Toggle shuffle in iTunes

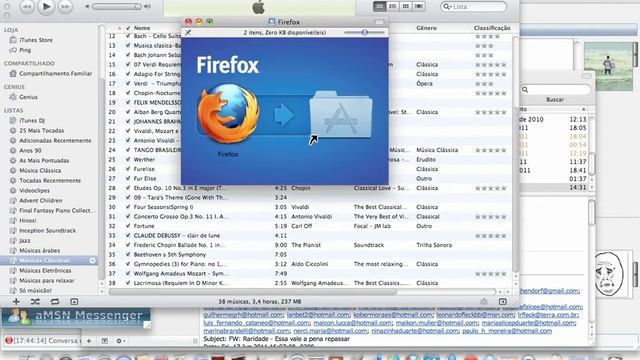point(35,302)
